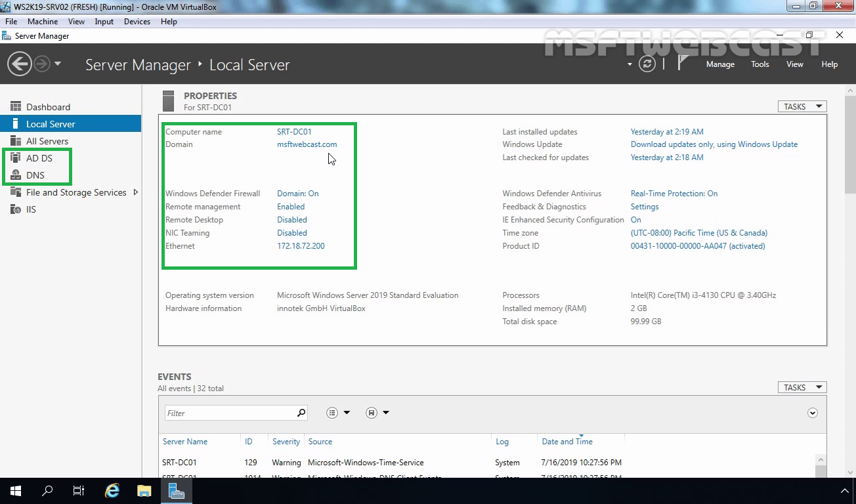
Task: Open the notifications flag
Action: pos(683,63)
